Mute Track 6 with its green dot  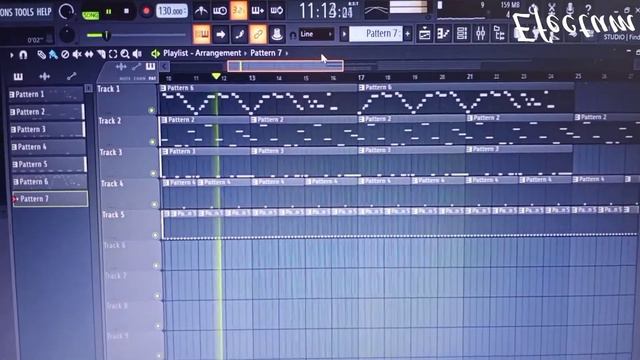[156, 266]
